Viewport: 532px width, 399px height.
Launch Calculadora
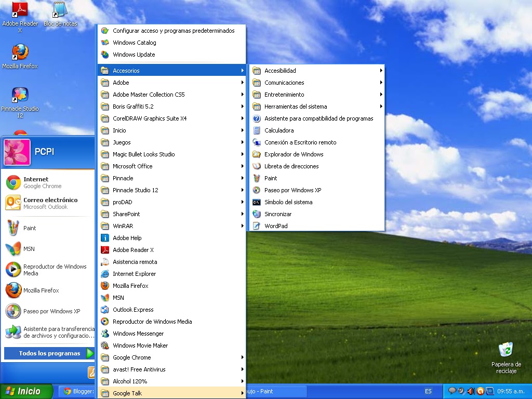tap(317, 130)
